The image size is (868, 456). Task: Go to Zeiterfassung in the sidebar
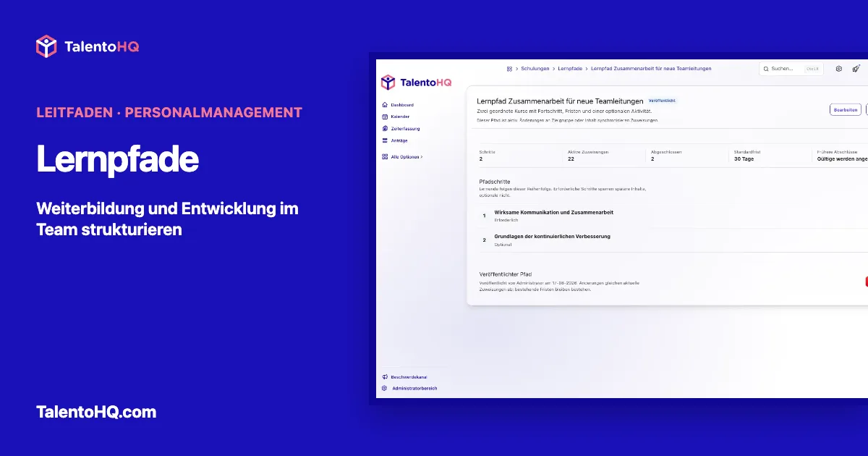coord(405,129)
